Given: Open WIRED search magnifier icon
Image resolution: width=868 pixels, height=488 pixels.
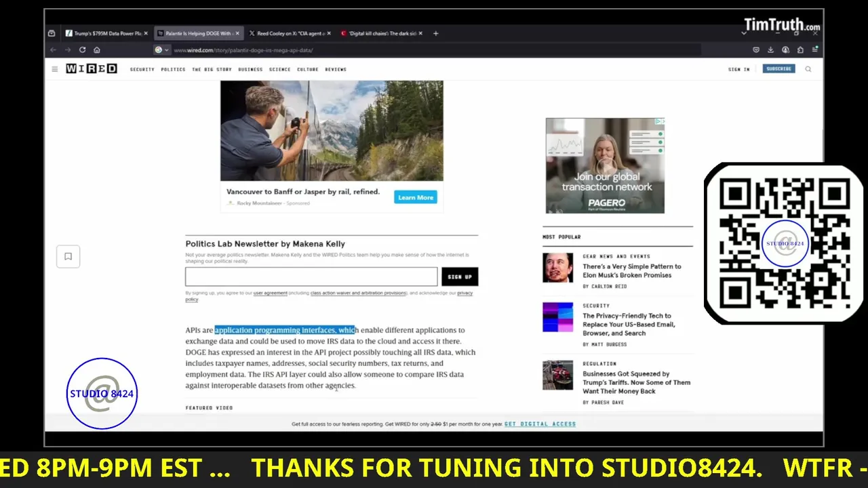Looking at the screenshot, I should [x=808, y=69].
